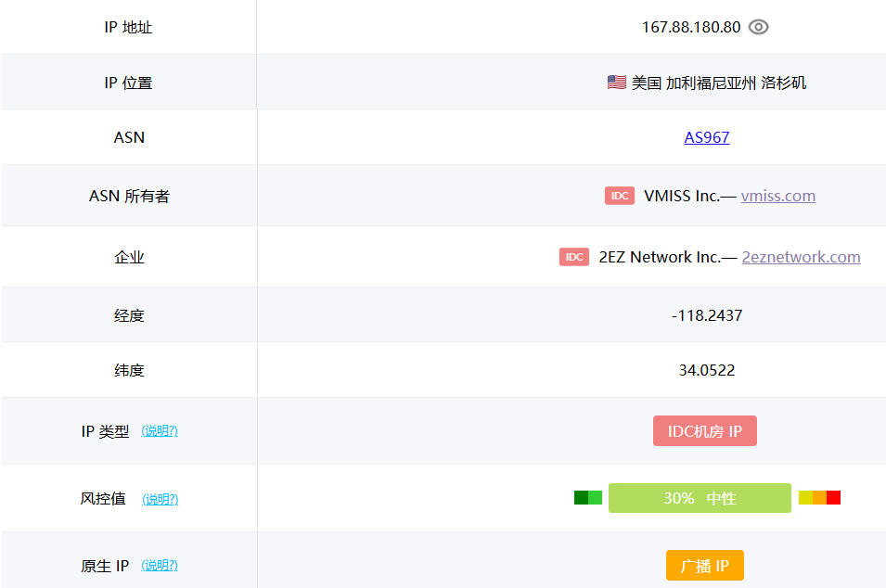This screenshot has width=886, height=588.
Task: Click the 说明 link beside IP 类型
Action: pos(160,431)
